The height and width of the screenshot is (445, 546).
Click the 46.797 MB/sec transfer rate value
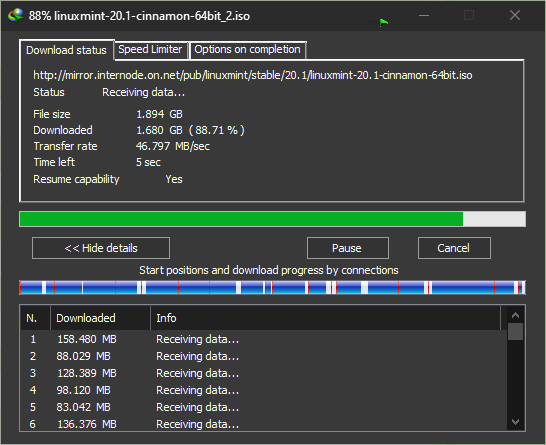(173, 146)
